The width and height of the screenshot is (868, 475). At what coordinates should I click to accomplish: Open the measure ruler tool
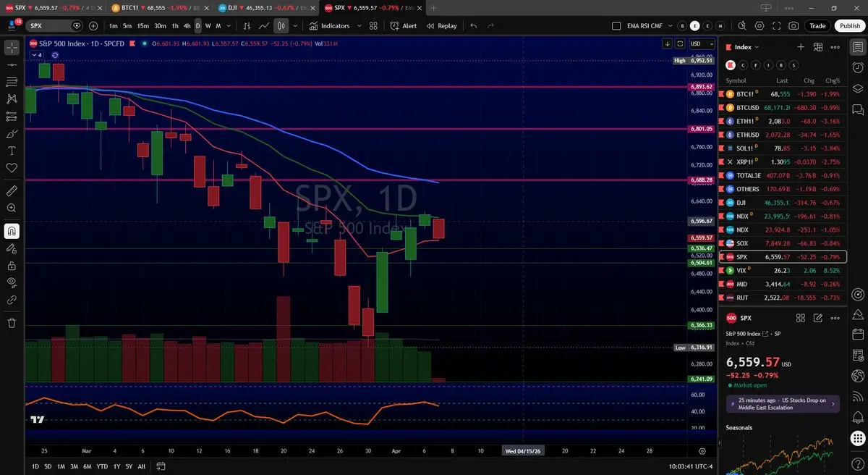click(x=12, y=191)
